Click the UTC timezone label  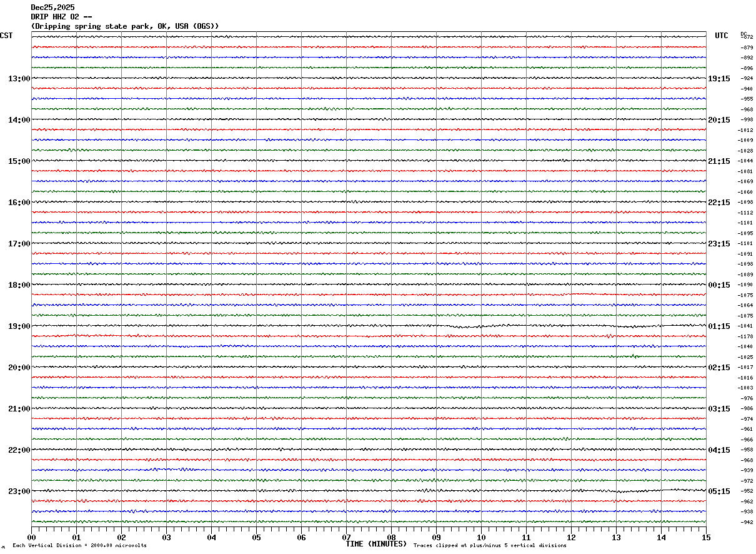[x=722, y=36]
